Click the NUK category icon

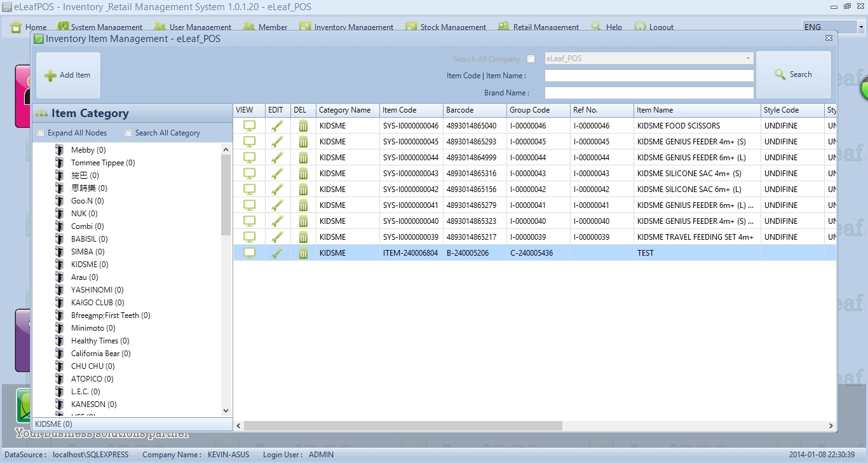tap(60, 214)
